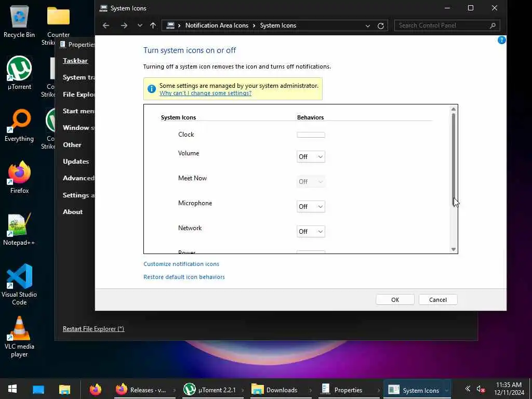Open the Microphone behavior dropdown
The width and height of the screenshot is (532, 399).
click(x=311, y=207)
